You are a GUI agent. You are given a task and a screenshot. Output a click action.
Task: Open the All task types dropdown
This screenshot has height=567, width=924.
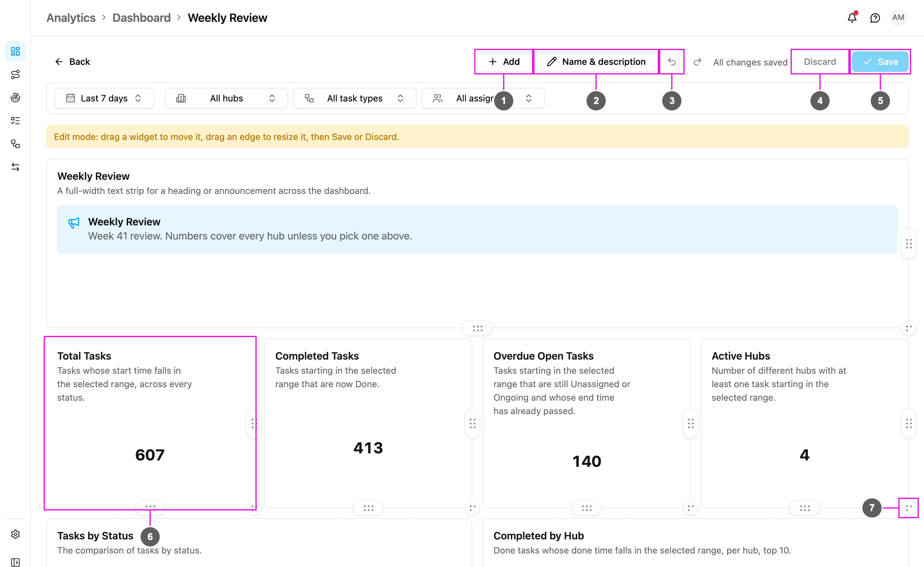pyautogui.click(x=355, y=98)
